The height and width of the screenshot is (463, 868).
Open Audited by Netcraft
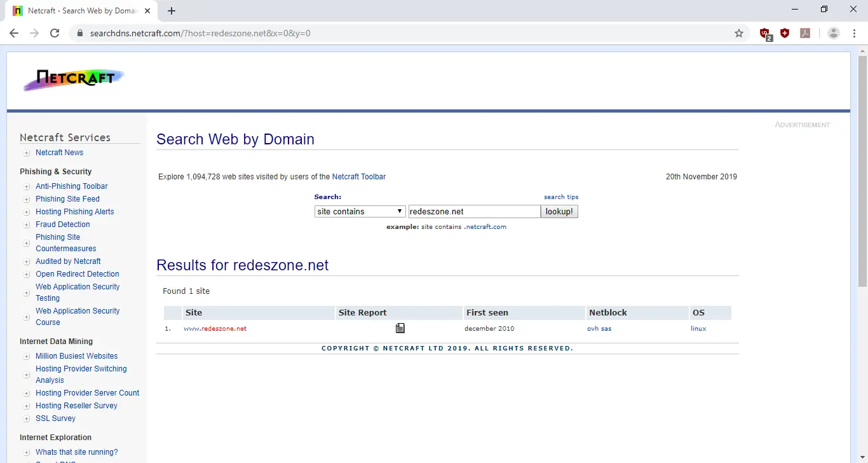(x=68, y=261)
